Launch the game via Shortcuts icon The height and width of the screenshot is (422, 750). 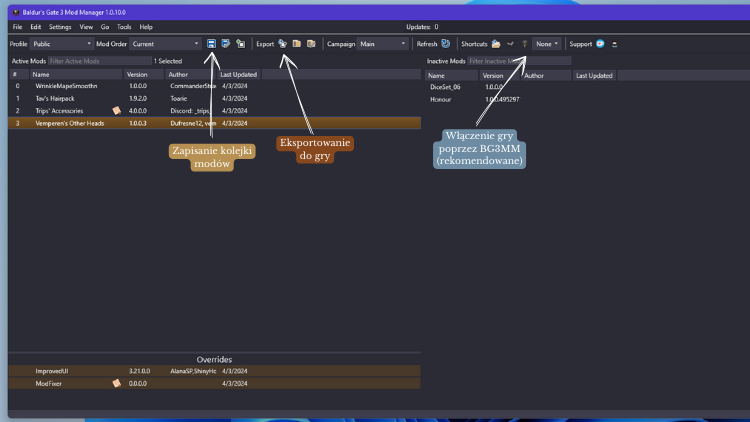524,44
